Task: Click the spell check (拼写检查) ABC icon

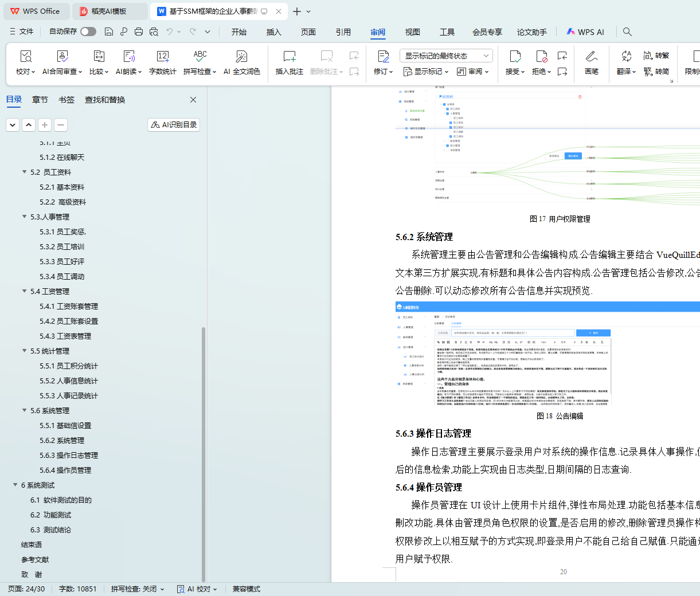Action: (x=200, y=56)
